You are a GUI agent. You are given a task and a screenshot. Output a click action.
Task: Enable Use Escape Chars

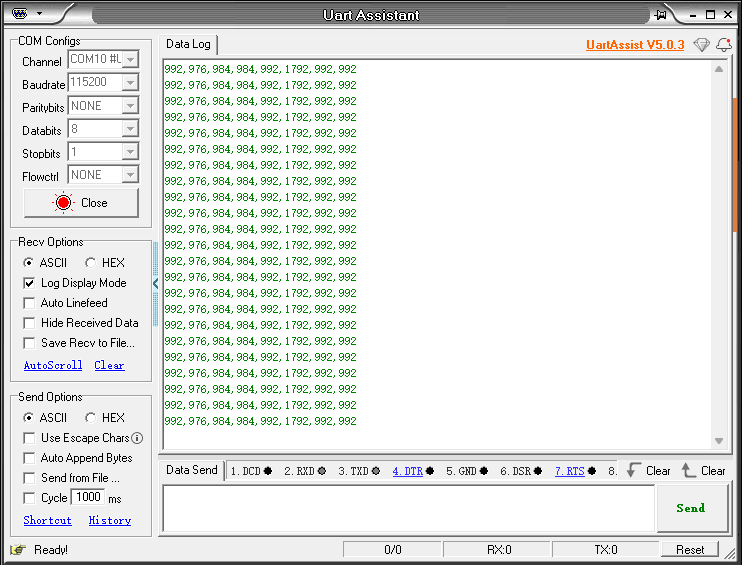tap(29, 438)
